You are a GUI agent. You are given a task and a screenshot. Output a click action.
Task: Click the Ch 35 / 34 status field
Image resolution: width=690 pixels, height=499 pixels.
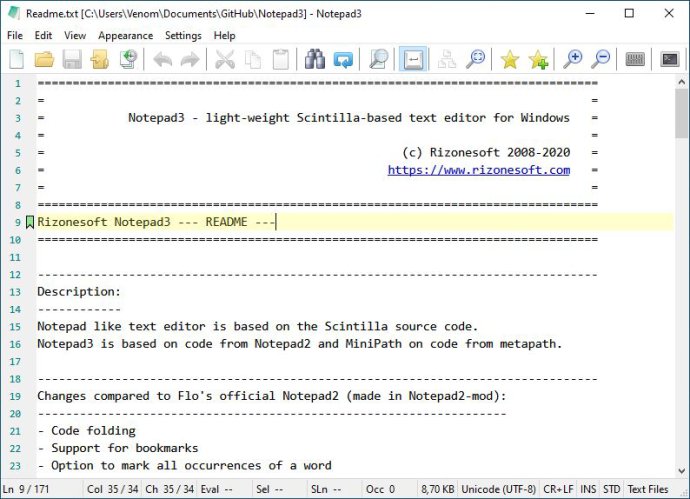169,489
